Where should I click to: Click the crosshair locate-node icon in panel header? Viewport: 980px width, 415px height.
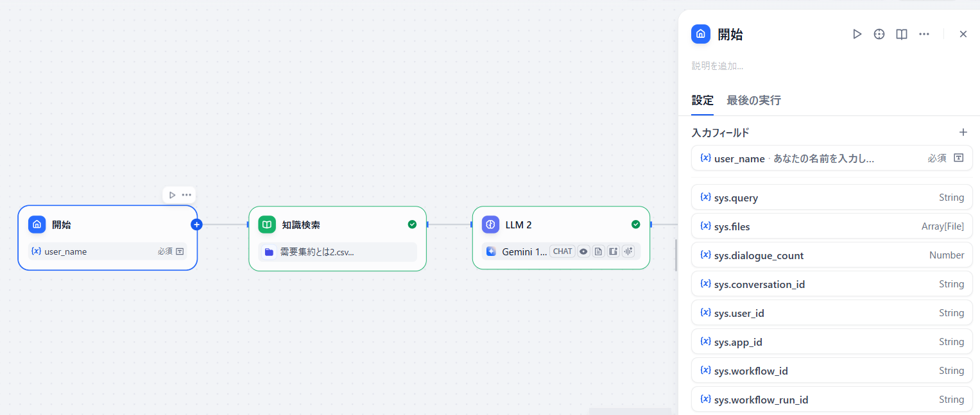(879, 35)
